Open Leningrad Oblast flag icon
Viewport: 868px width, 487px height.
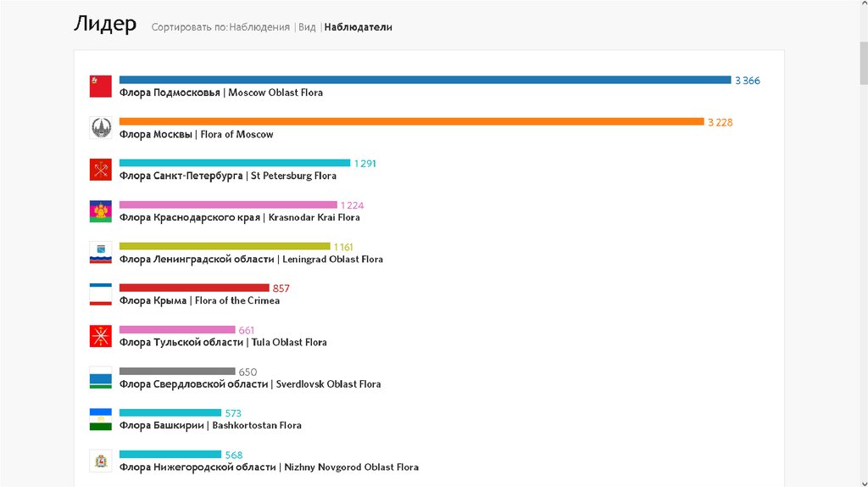coord(101,253)
